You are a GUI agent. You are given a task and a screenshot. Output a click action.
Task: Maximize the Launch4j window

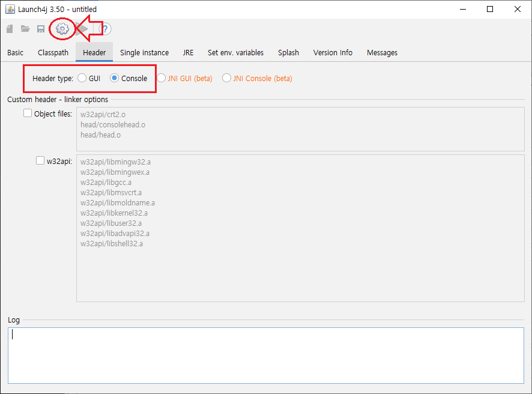(490, 9)
